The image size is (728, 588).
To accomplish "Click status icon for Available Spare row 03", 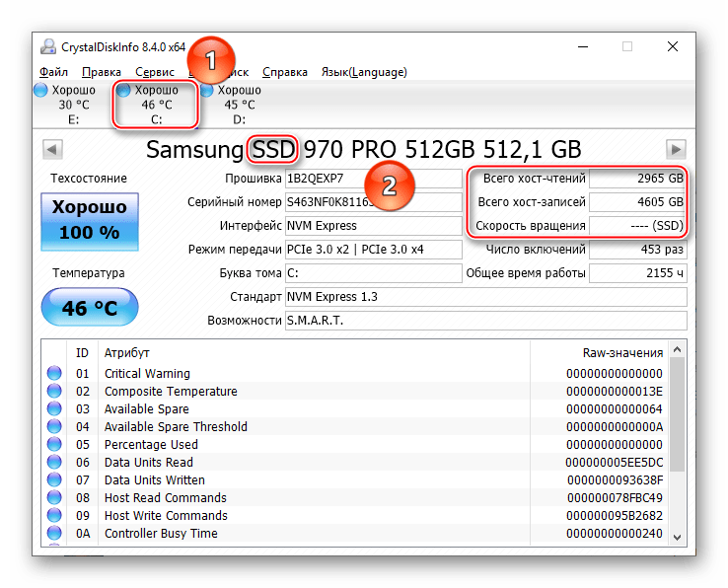I will 54,408.
